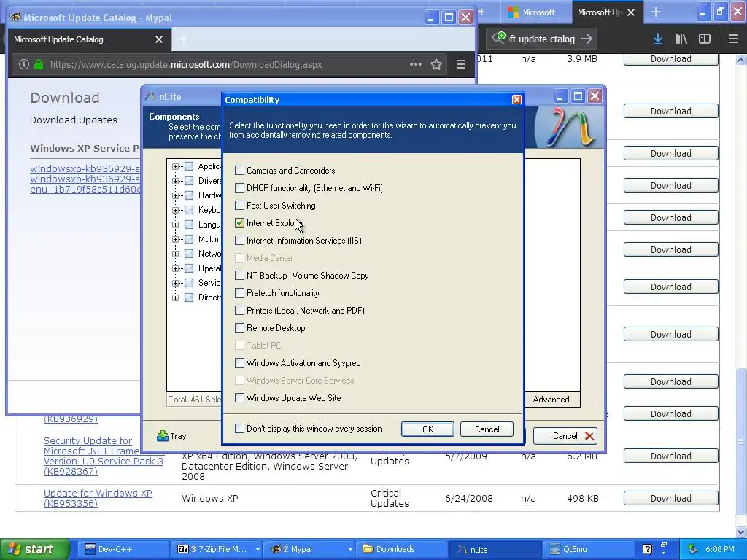Image resolution: width=747 pixels, height=560 pixels.
Task: View site security padlock info
Action: pyautogui.click(x=39, y=64)
